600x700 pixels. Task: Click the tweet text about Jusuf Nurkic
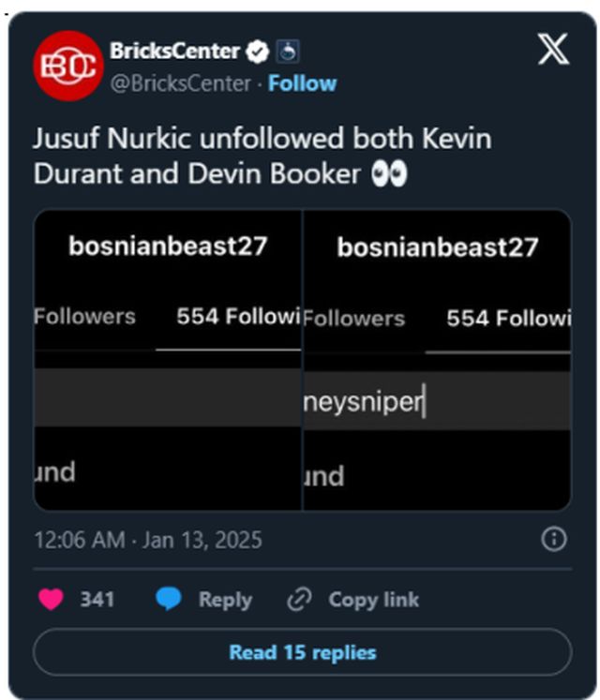pos(262,156)
